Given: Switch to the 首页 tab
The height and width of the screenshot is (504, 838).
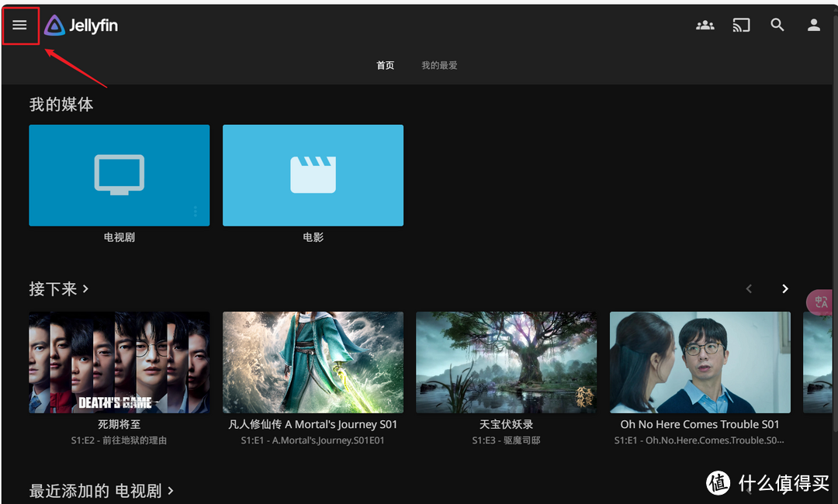Looking at the screenshot, I should [385, 66].
